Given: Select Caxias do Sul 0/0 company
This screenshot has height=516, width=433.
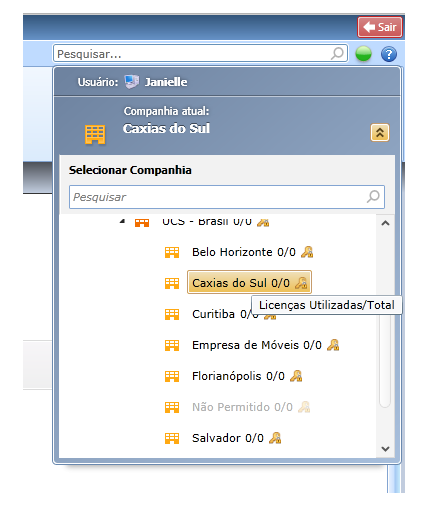Looking at the screenshot, I should (249, 282).
